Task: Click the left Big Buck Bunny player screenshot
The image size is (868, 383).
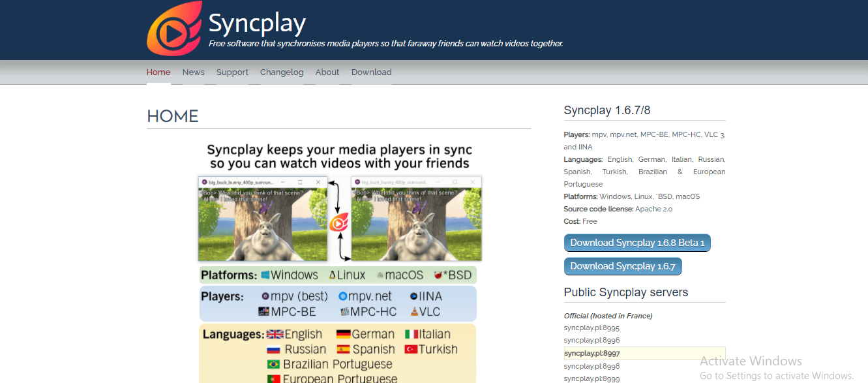Action: point(263,219)
